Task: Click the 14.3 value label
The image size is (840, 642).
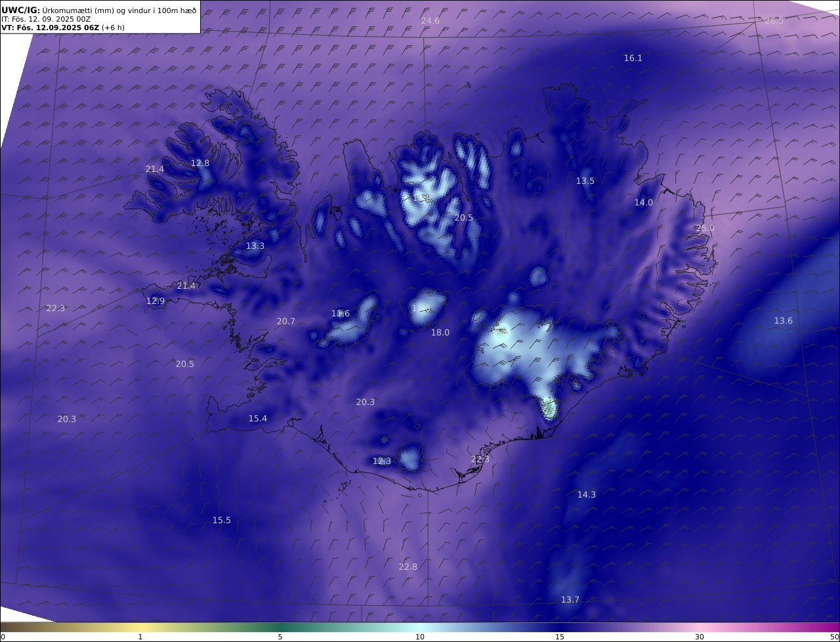Action: (x=587, y=495)
